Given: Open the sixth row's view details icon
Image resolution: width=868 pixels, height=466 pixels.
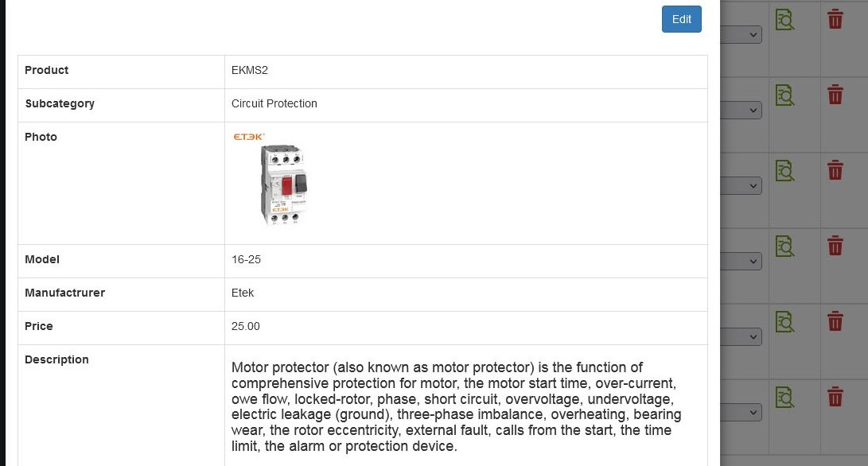Looking at the screenshot, I should (x=785, y=398).
